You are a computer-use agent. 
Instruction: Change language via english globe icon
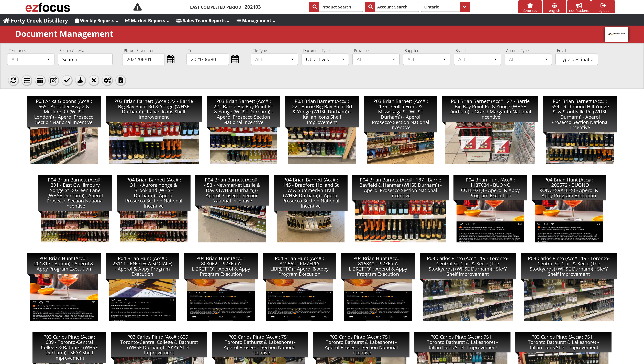coord(554,7)
